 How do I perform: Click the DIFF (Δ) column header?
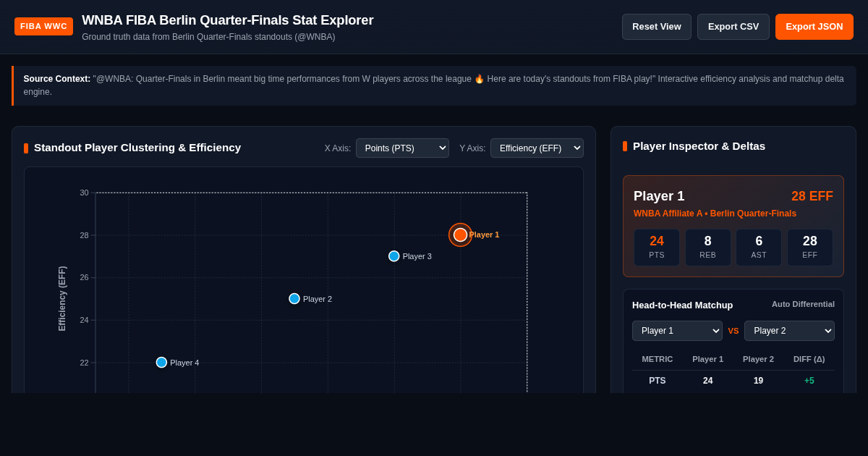[x=809, y=359]
